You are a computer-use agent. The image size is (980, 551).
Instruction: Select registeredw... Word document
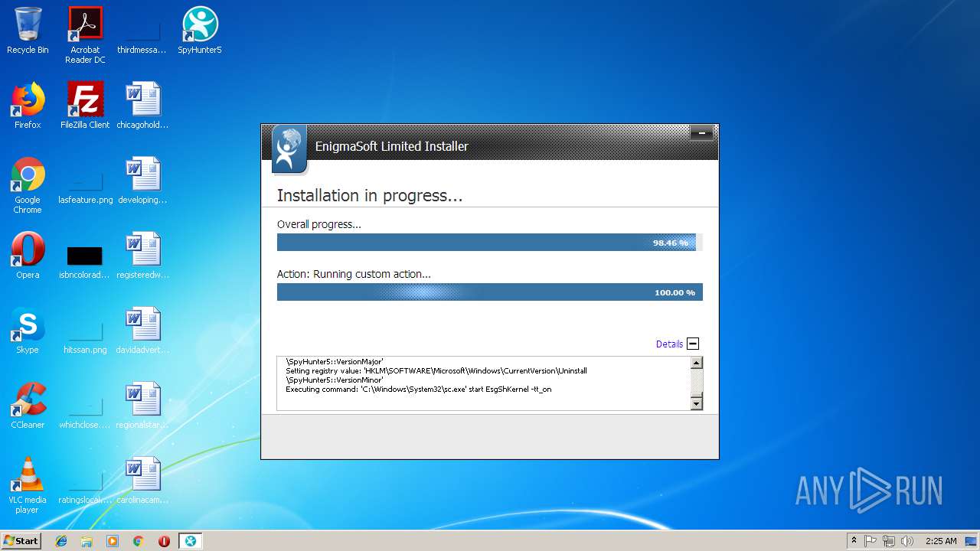pyautogui.click(x=142, y=256)
